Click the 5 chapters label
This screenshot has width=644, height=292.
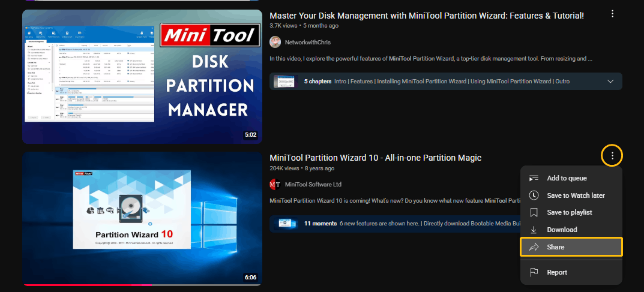[x=317, y=81]
